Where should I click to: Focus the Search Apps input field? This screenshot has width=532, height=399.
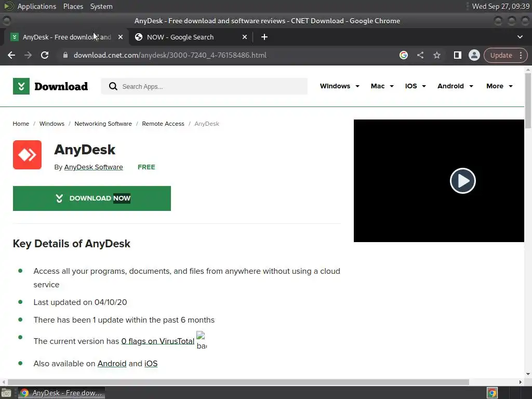coord(204,87)
